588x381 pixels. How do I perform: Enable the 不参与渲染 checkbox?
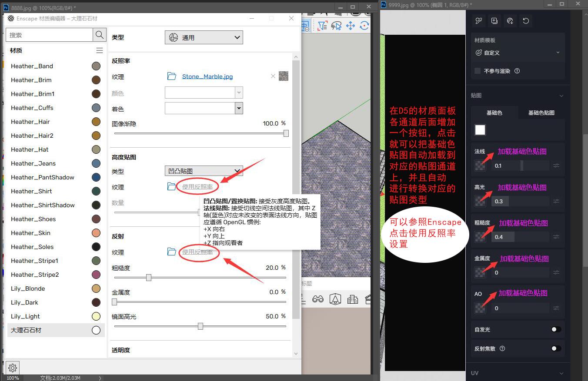tap(478, 71)
